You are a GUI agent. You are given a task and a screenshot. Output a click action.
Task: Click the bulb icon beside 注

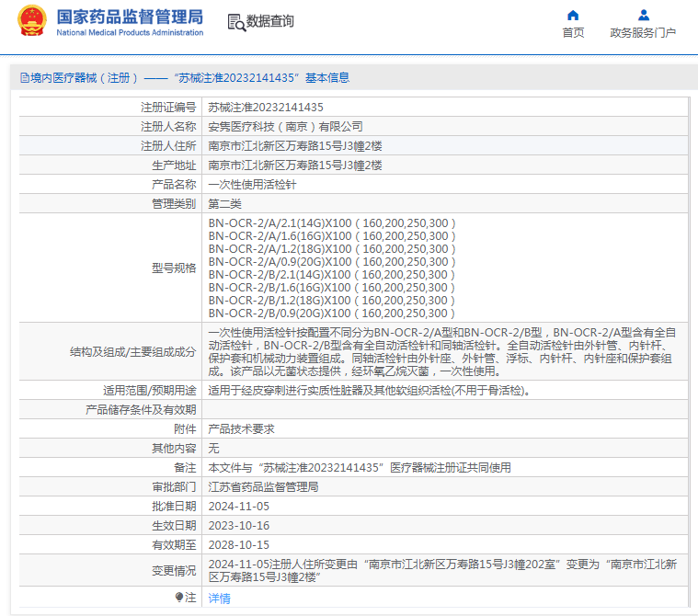(179, 598)
